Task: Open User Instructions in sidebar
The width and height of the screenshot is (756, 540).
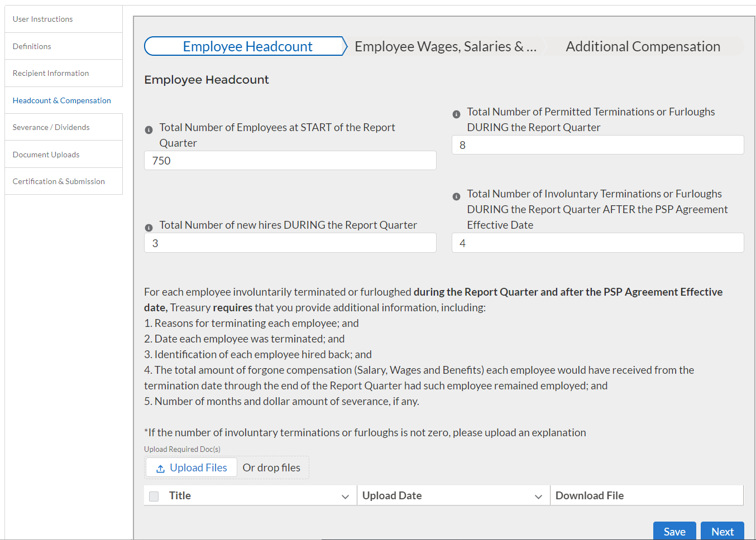Action: click(x=43, y=19)
